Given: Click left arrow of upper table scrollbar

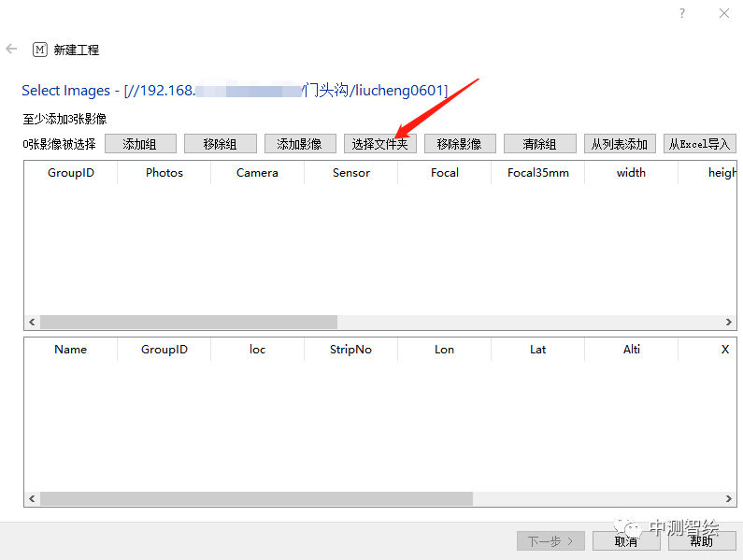Looking at the screenshot, I should coord(32,322).
